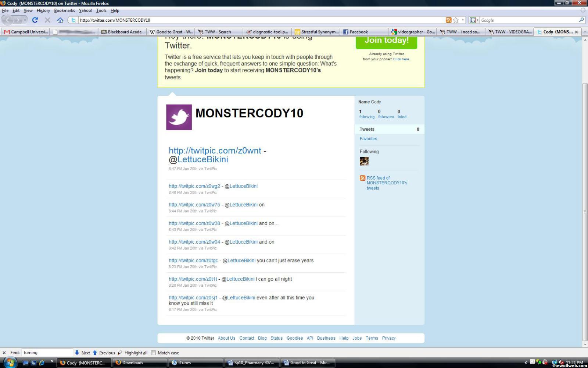Click the Stop loading X icon
The width and height of the screenshot is (588, 368).
[x=47, y=20]
